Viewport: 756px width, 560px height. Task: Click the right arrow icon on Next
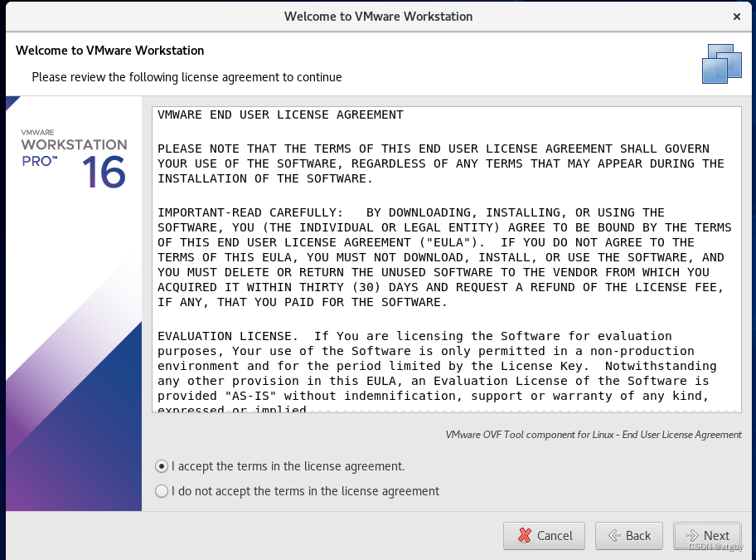pyautogui.click(x=692, y=535)
